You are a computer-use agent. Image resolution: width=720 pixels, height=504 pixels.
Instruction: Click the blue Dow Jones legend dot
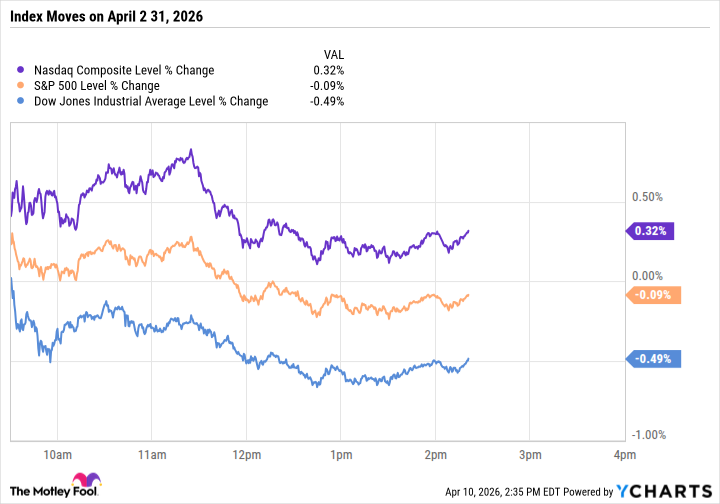point(22,101)
